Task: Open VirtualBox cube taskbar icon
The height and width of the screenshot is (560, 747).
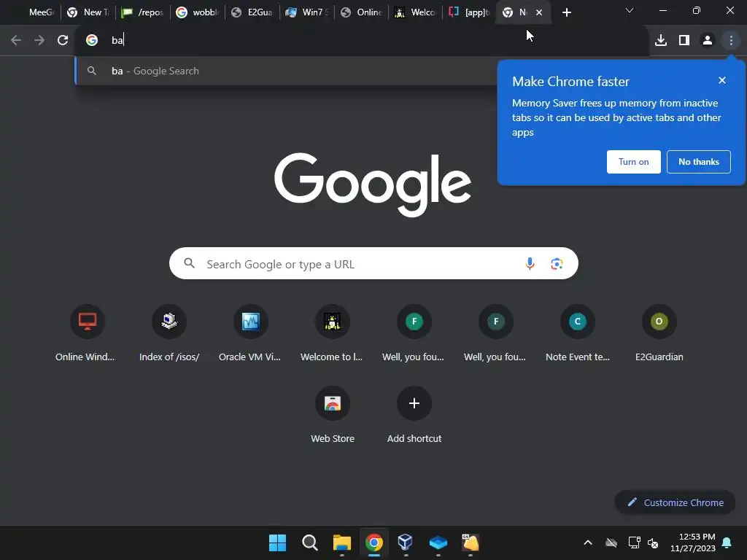Action: click(406, 542)
